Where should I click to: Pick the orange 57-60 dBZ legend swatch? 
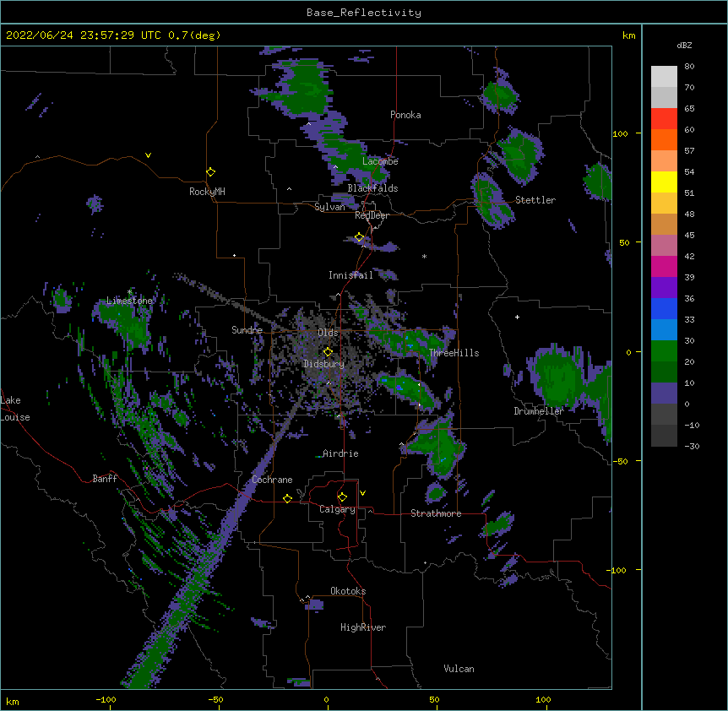[x=664, y=139]
